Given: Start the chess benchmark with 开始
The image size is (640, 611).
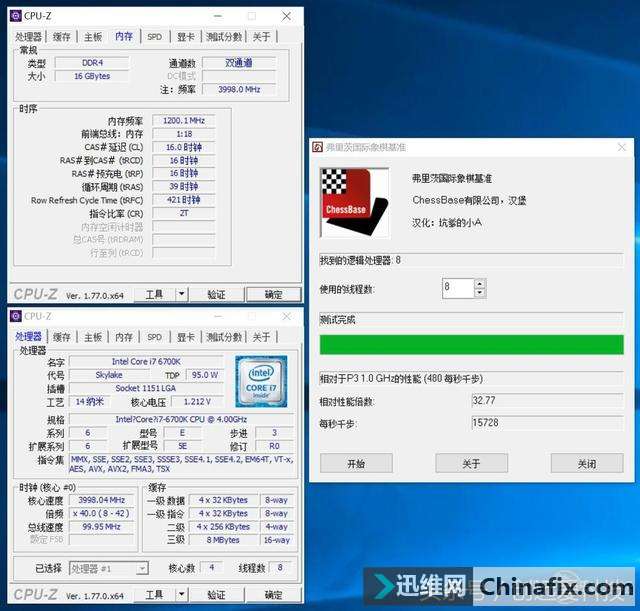Looking at the screenshot, I should (356, 463).
